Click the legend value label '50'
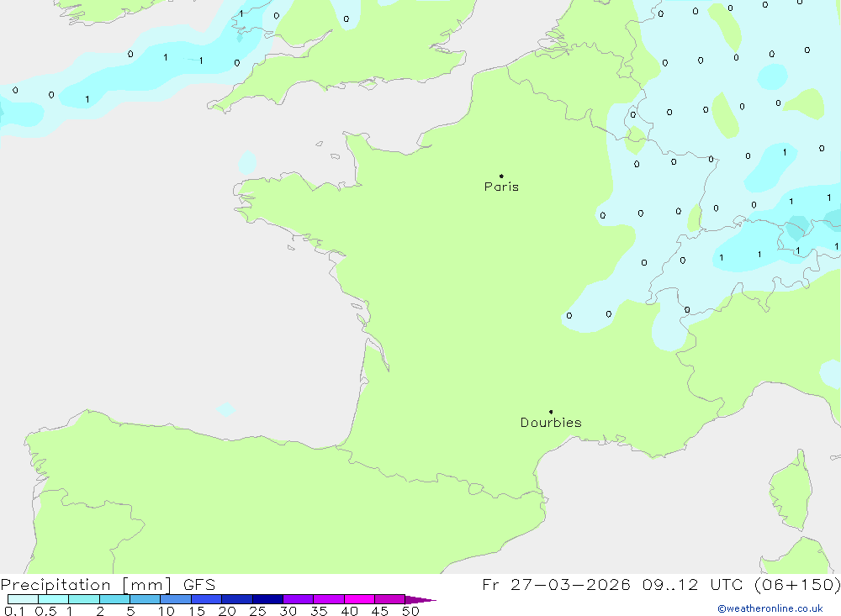Viewport: 841px width, 616px height. point(410,611)
